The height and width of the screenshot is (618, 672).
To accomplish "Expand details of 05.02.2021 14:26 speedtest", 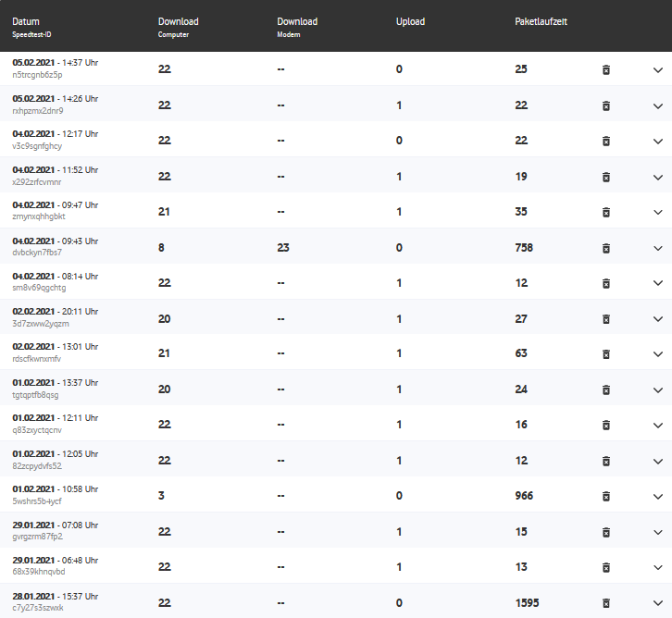I will point(658,105).
